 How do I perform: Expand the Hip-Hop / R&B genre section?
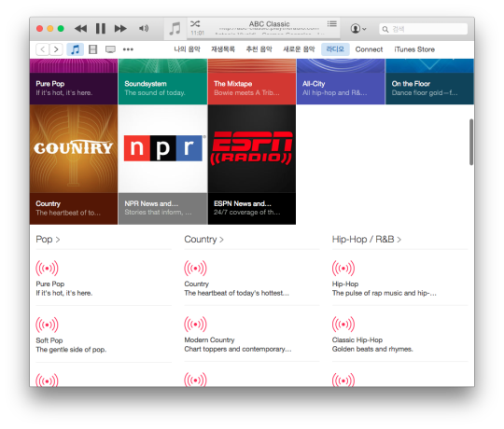(x=367, y=240)
